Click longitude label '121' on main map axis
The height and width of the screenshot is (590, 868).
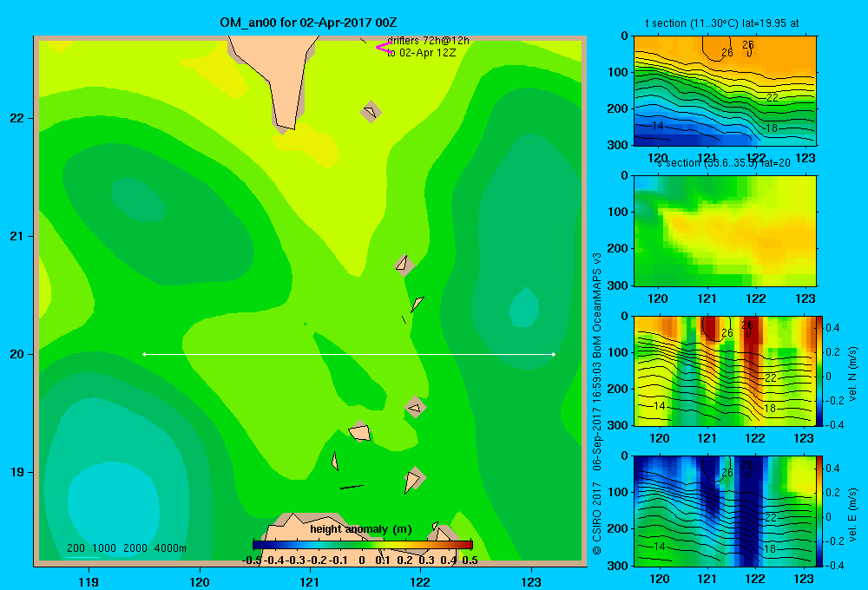click(x=310, y=581)
